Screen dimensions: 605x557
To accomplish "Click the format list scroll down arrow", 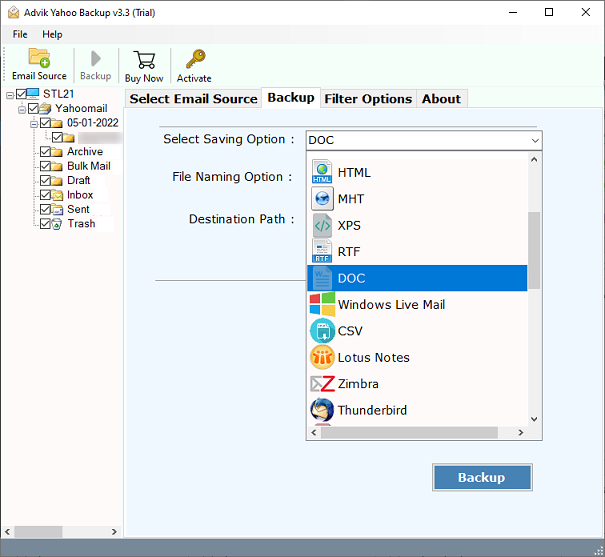I will click(534, 419).
